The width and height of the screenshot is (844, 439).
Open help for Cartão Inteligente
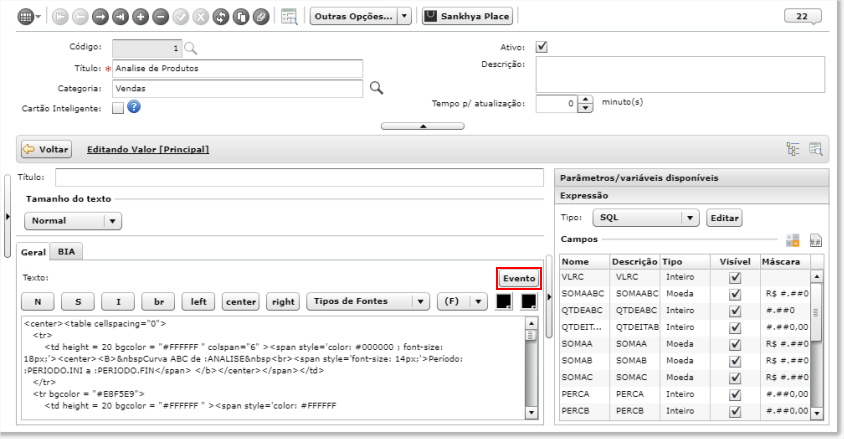tap(134, 107)
